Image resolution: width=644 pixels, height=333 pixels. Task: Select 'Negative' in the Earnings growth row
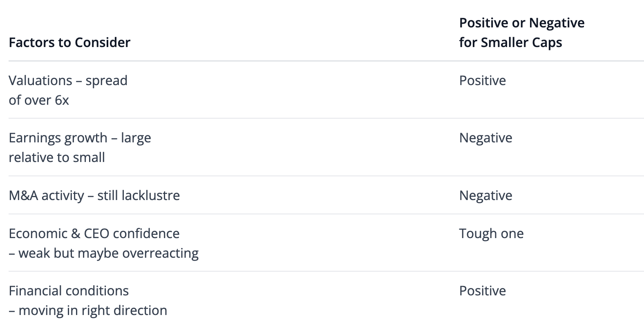pos(485,138)
